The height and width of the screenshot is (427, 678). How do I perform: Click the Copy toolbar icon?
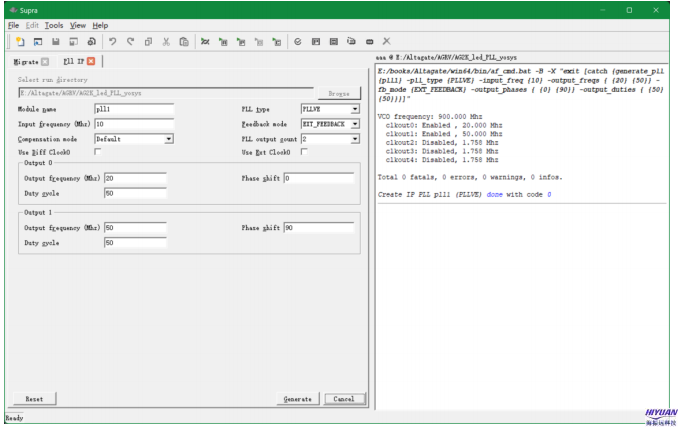click(148, 41)
